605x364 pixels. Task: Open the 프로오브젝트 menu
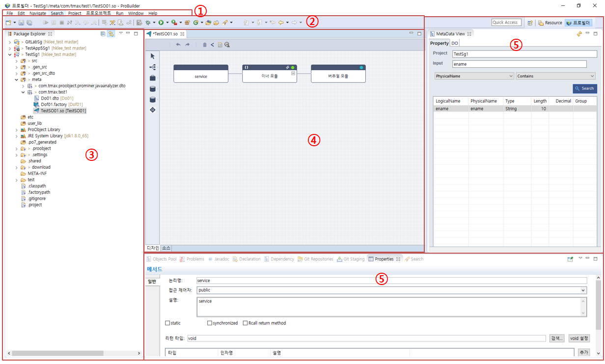[98, 13]
